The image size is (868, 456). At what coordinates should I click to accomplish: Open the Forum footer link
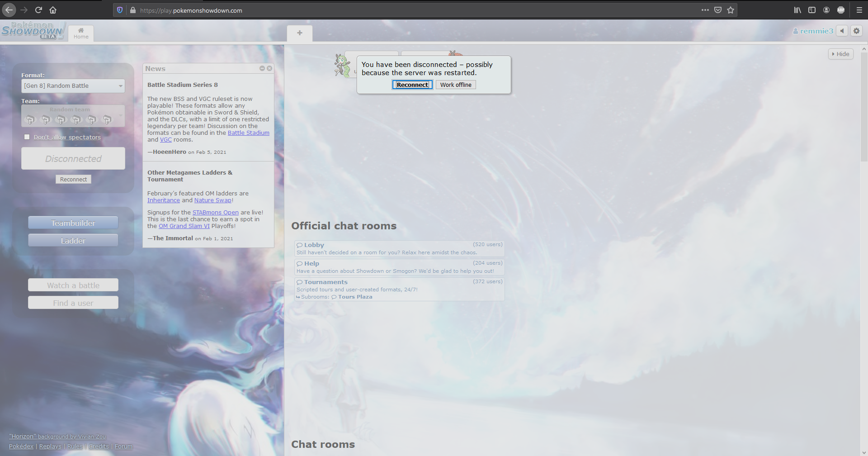[x=123, y=446]
